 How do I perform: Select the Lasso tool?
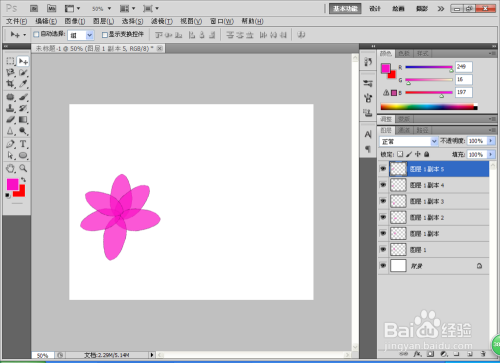coord(10,72)
